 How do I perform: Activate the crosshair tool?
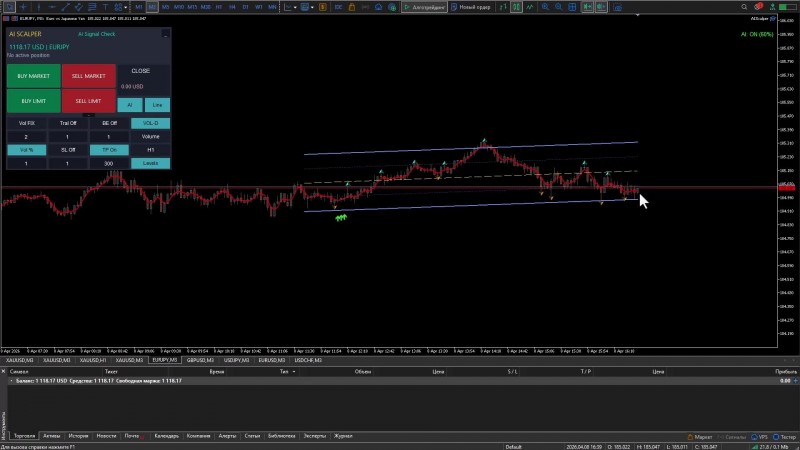[23, 7]
